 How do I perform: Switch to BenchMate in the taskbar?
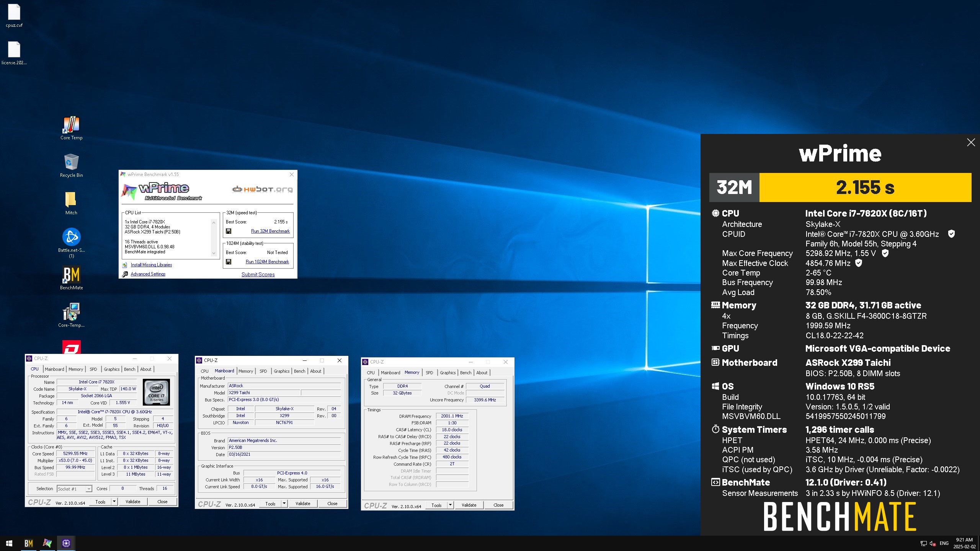(x=29, y=543)
